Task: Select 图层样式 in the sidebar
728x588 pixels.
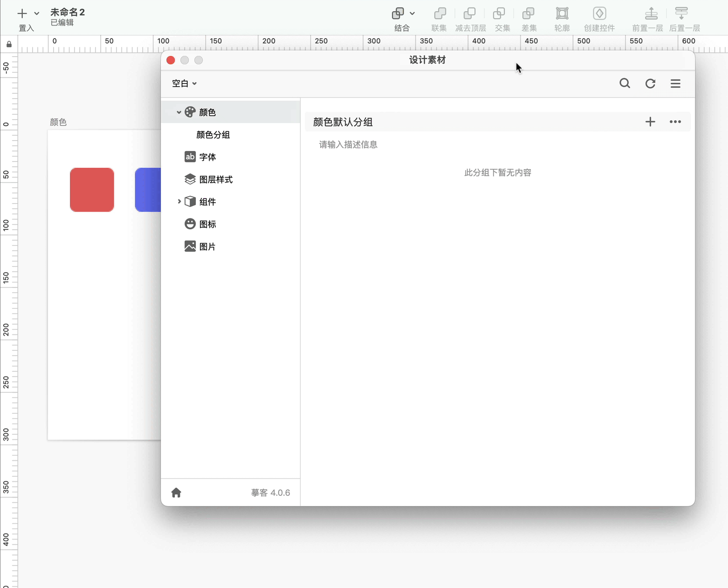Action: [x=215, y=179]
